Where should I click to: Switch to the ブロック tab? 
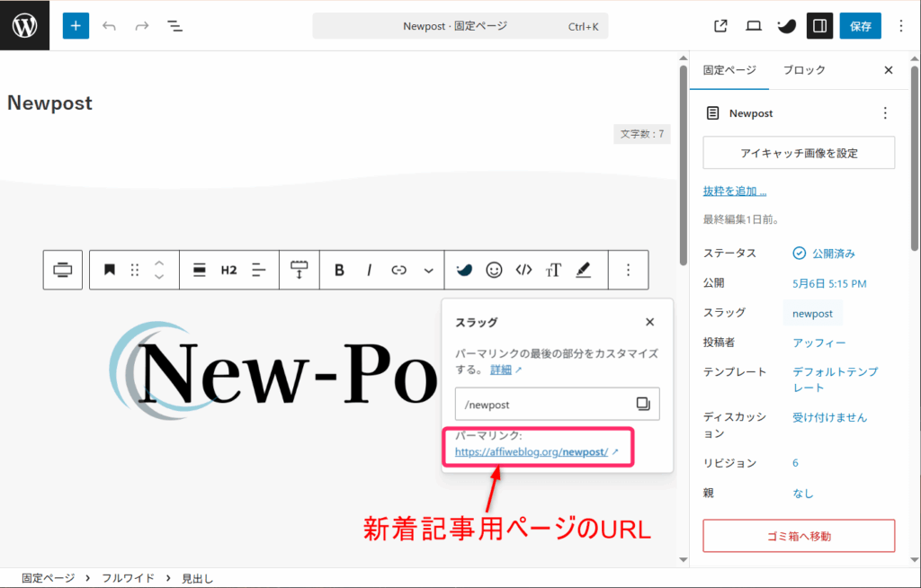pyautogui.click(x=803, y=70)
